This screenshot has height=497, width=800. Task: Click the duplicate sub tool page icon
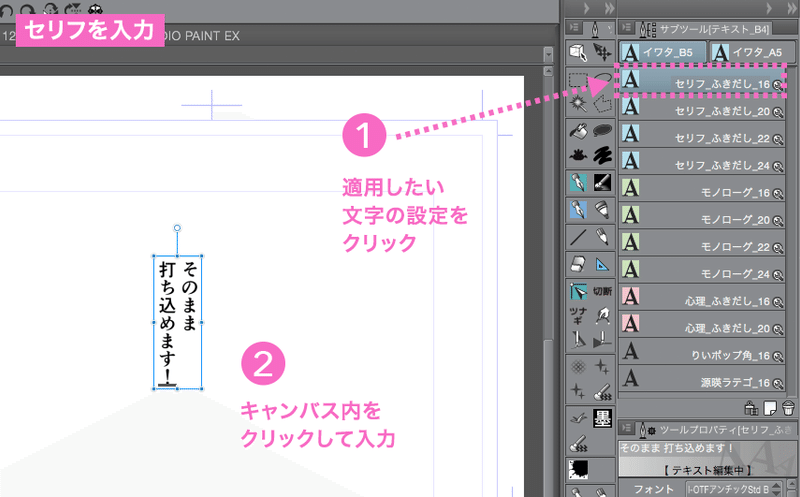tap(770, 408)
